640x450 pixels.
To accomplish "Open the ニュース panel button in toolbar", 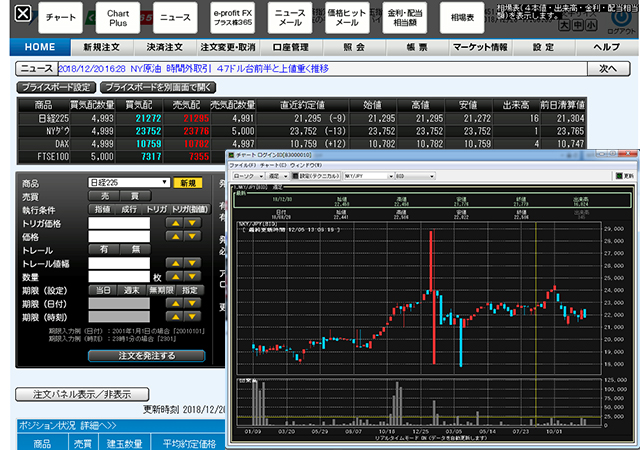I will pyautogui.click(x=175, y=18).
